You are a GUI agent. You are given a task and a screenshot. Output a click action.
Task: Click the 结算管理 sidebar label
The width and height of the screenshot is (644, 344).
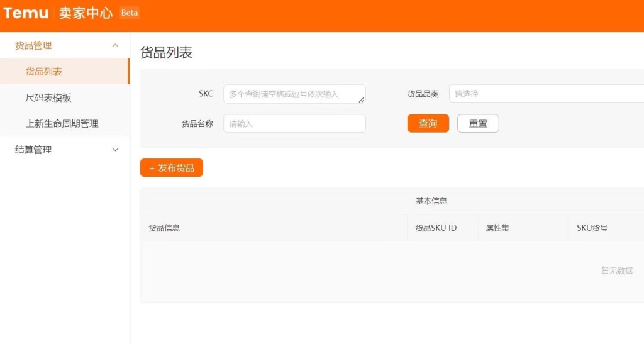[33, 150]
